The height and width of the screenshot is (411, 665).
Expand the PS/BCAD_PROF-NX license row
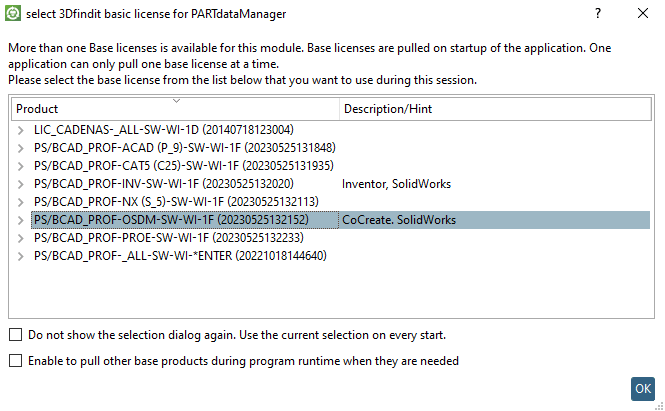click(20, 202)
